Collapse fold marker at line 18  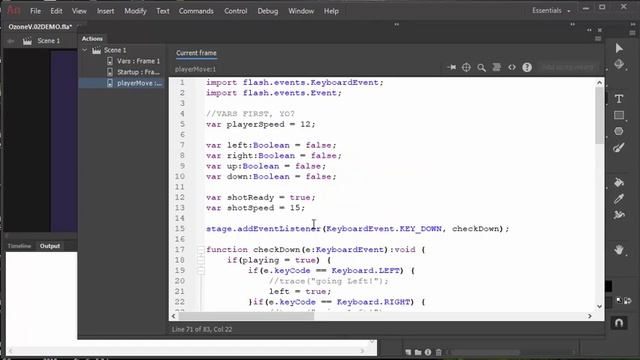[x=200, y=260]
